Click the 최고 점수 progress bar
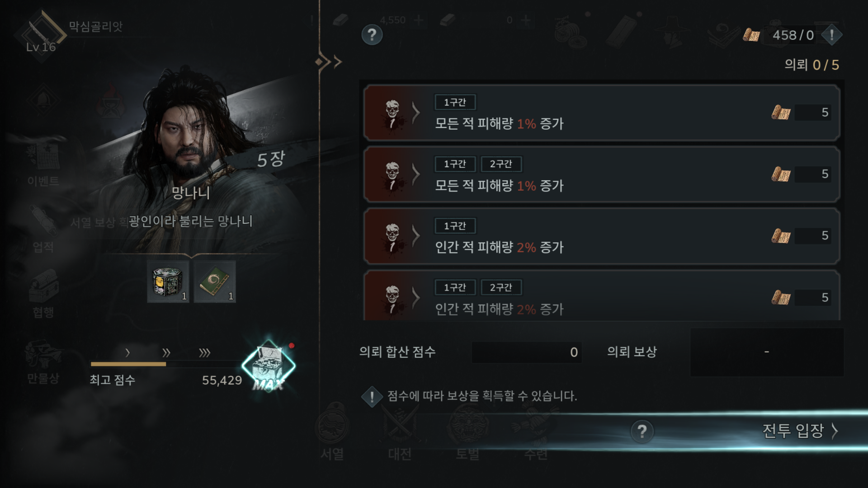 point(166,364)
